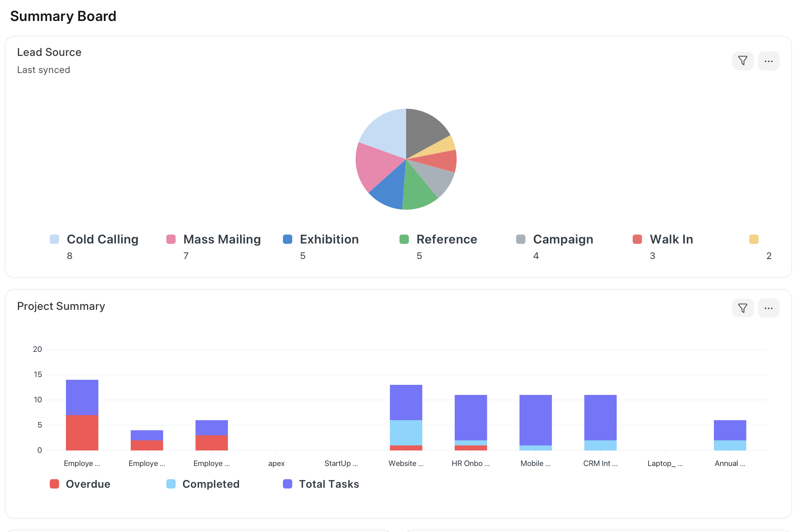This screenshot has height=532, width=799.
Task: Click the HR Onbo axis label
Action: [471, 463]
